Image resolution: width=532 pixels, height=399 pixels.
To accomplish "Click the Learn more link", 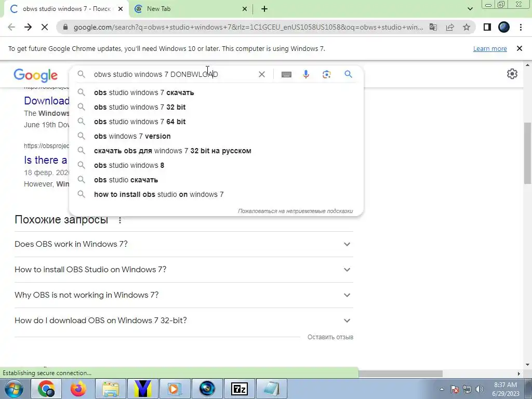I will pyautogui.click(x=490, y=49).
